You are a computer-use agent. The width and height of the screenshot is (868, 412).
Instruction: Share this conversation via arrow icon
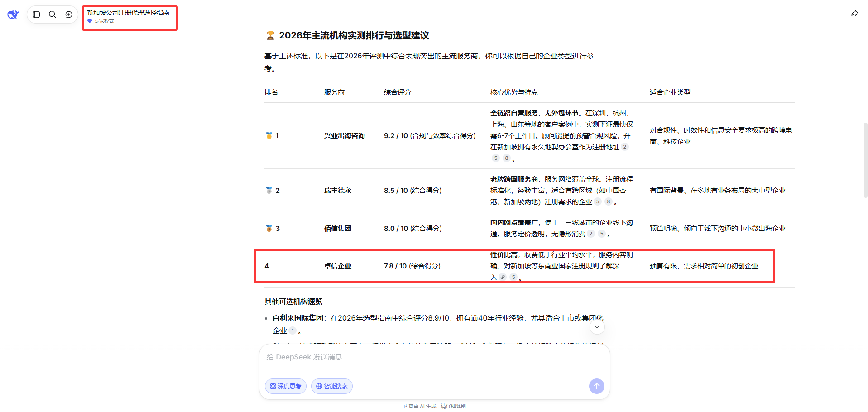pos(854,14)
